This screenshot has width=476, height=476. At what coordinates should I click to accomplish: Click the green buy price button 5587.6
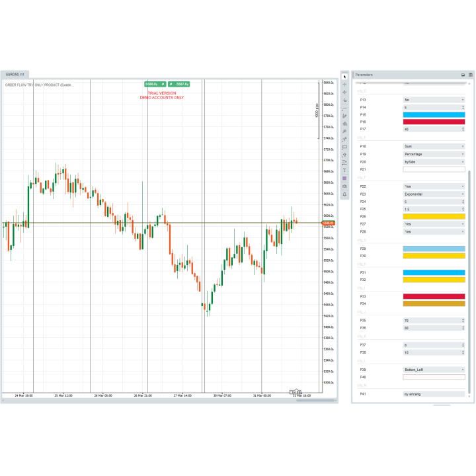pyautogui.click(x=178, y=84)
